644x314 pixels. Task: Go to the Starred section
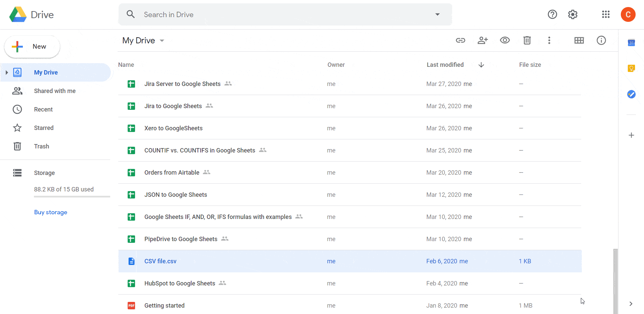pos(44,128)
